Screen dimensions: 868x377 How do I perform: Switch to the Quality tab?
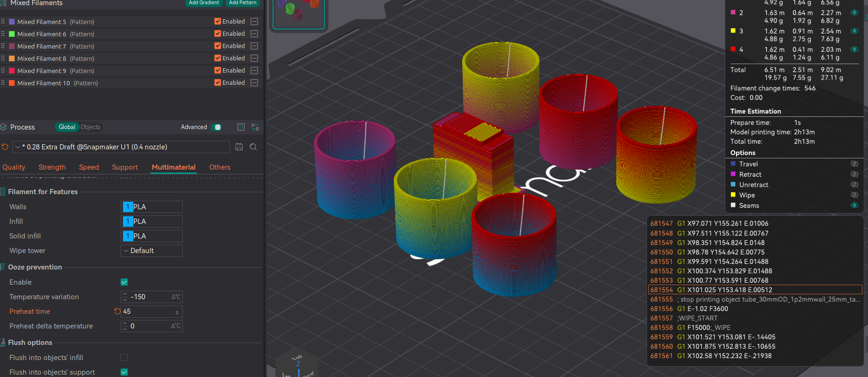pos(14,167)
